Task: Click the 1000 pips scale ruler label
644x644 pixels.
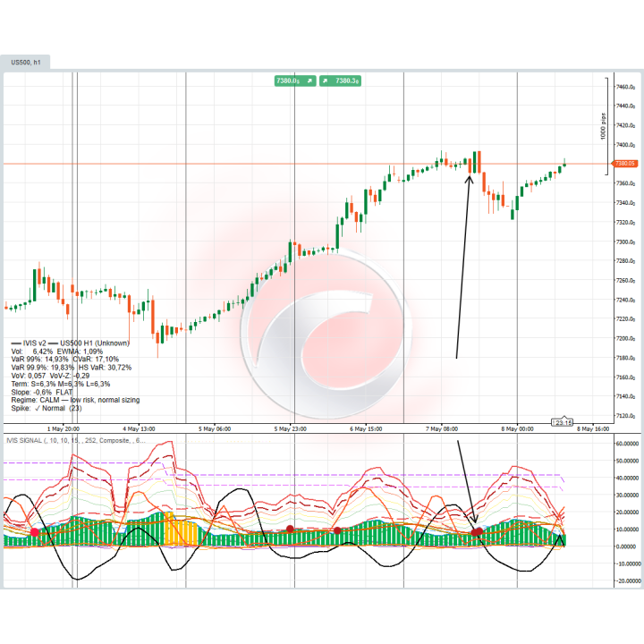Action: pos(603,126)
